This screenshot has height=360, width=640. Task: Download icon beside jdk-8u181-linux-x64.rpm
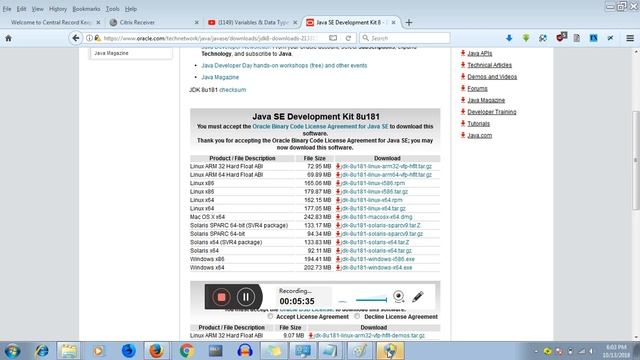tap(338, 200)
